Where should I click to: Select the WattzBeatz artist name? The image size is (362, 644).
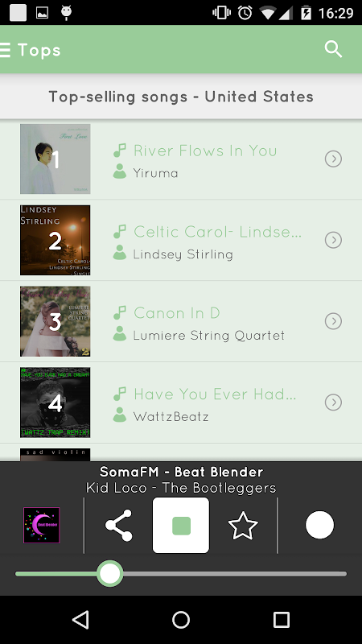(171, 416)
